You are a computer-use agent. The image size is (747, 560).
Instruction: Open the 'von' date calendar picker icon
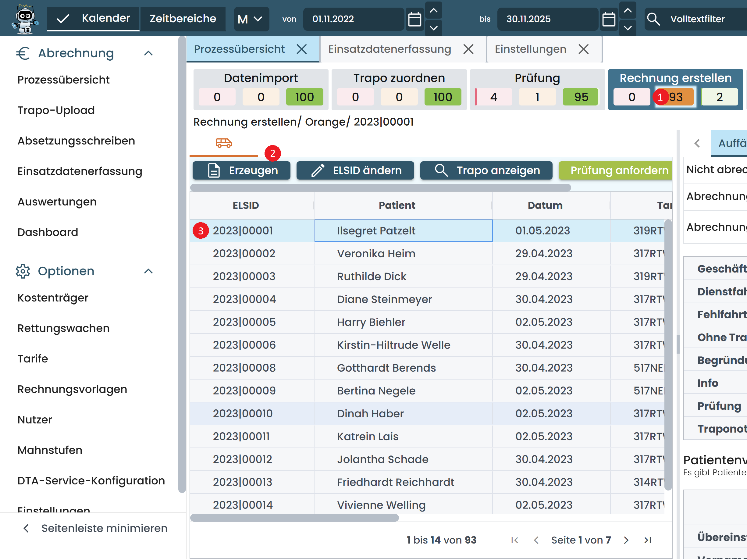[x=414, y=19]
